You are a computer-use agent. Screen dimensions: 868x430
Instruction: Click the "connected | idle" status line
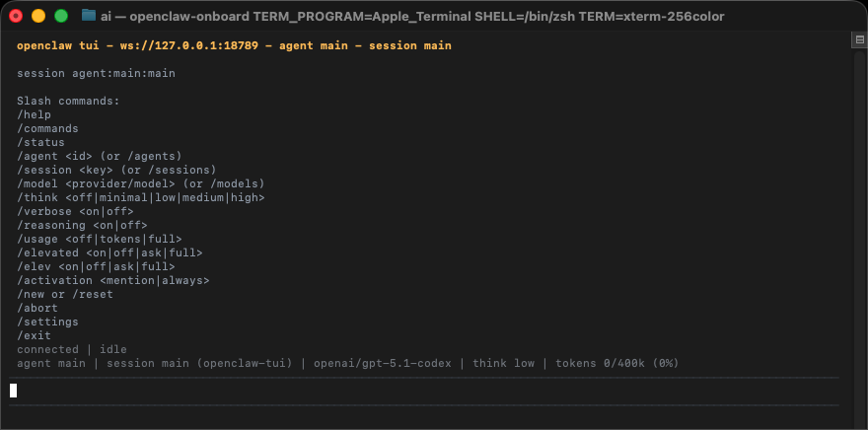[x=71, y=349]
